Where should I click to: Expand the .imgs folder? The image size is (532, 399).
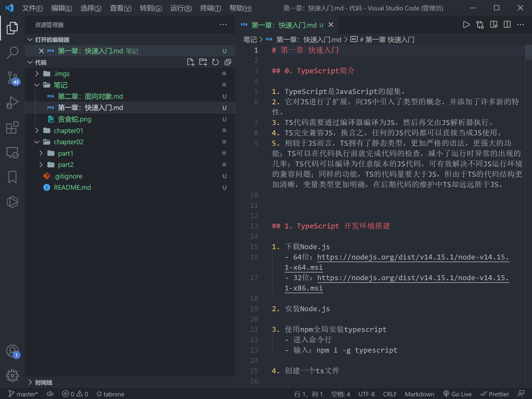[130, 74]
